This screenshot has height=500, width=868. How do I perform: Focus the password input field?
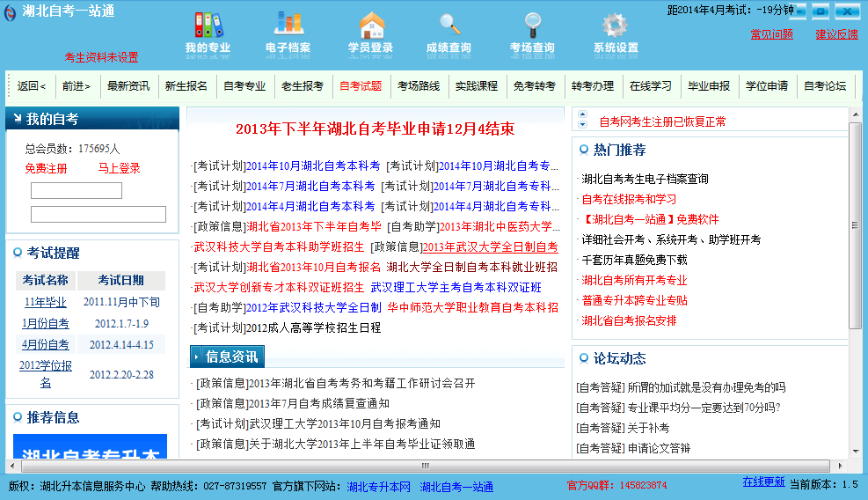click(98, 215)
